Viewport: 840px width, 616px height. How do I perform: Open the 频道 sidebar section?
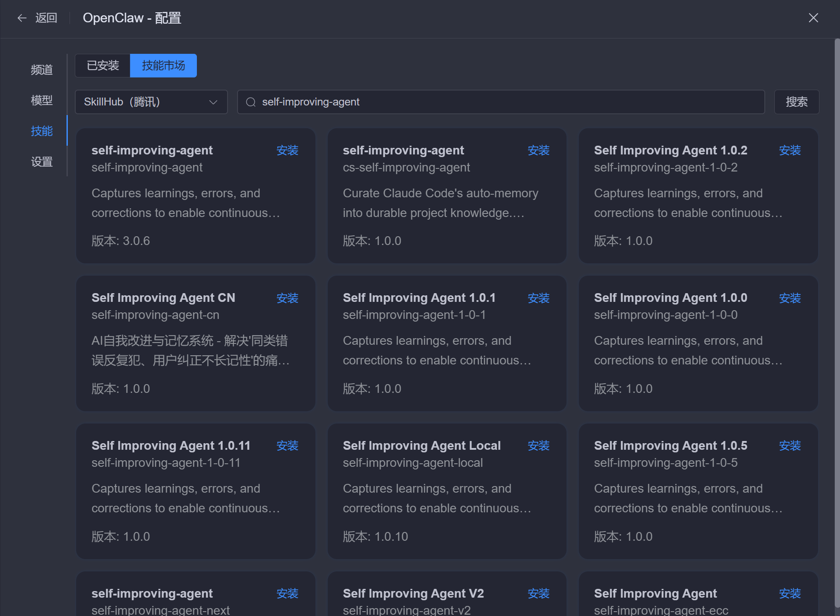[x=42, y=70]
